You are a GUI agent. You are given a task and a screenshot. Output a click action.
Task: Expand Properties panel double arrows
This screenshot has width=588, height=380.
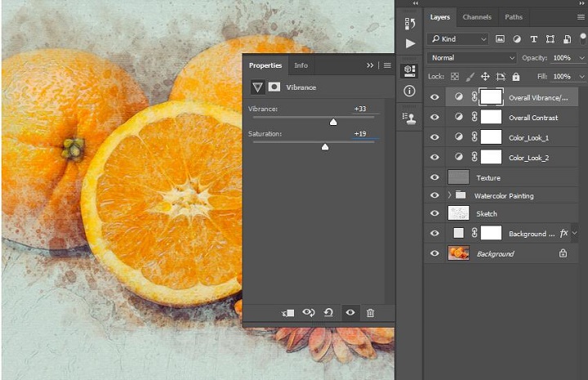[x=370, y=65]
